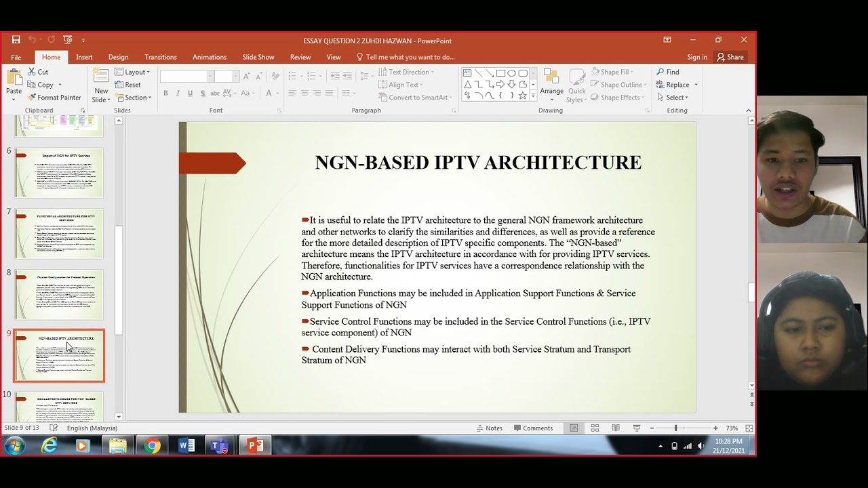Click Sign in

(697, 57)
